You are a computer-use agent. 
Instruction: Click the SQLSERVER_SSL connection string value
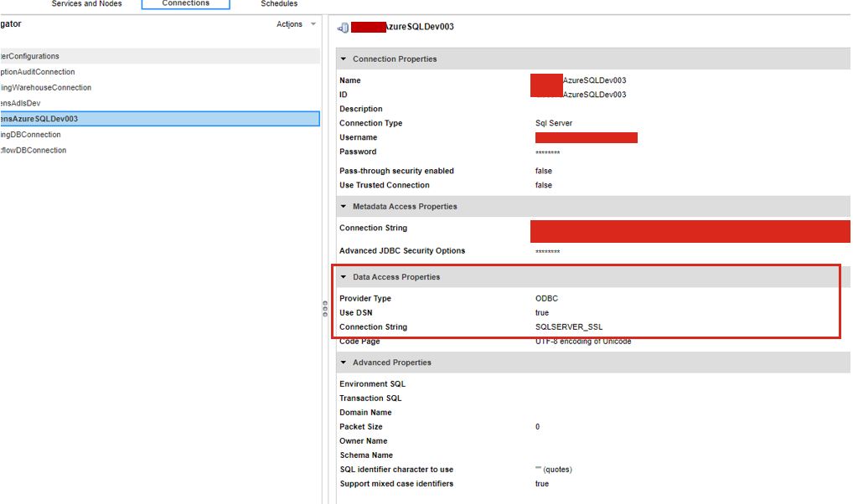tap(569, 327)
